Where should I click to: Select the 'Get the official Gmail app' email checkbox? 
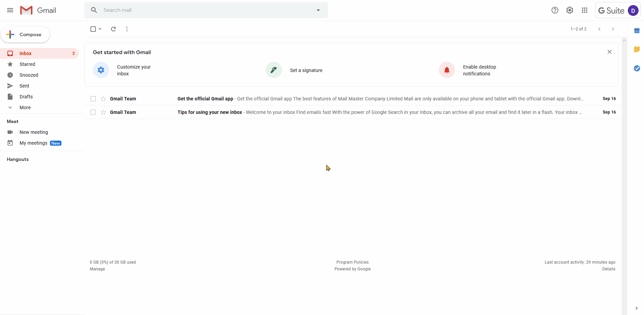pos(93,99)
